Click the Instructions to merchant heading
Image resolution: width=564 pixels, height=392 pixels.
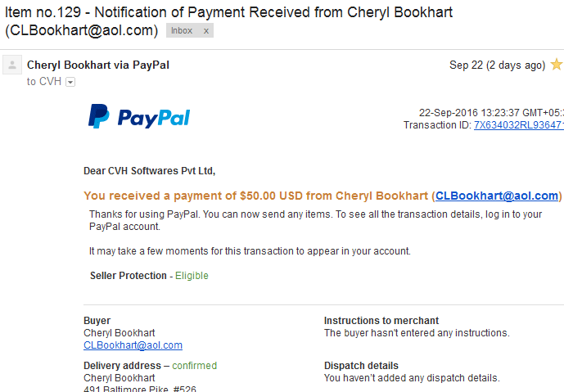click(x=381, y=321)
